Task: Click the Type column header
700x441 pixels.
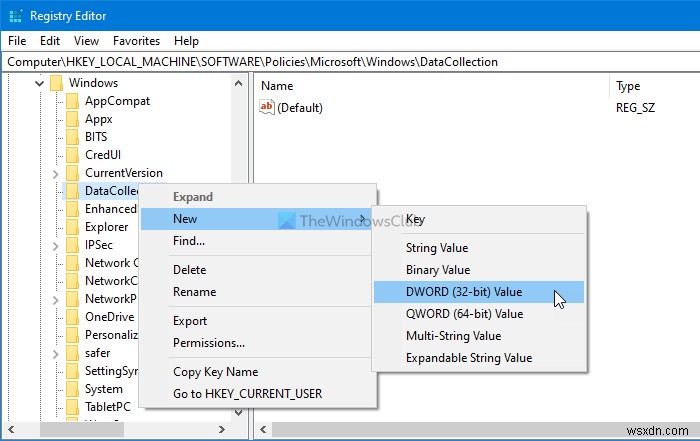Action: [x=655, y=86]
